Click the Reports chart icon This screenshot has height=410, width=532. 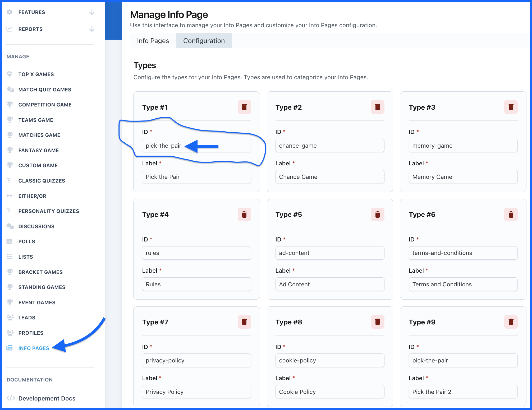pos(10,29)
